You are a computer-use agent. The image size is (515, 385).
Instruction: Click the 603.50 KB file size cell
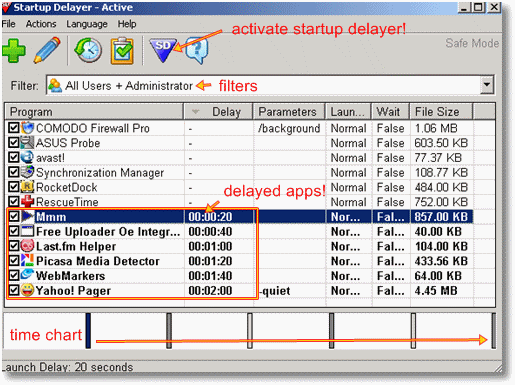tap(441, 143)
